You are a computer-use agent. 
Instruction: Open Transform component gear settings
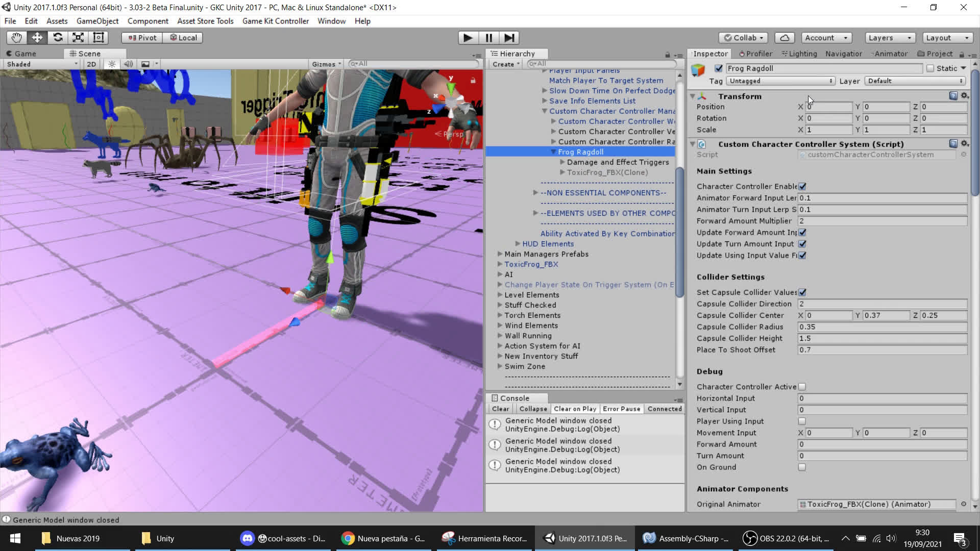(964, 96)
